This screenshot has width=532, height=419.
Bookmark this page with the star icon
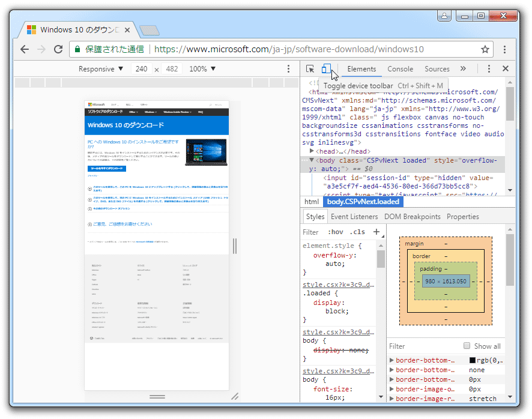coord(485,50)
